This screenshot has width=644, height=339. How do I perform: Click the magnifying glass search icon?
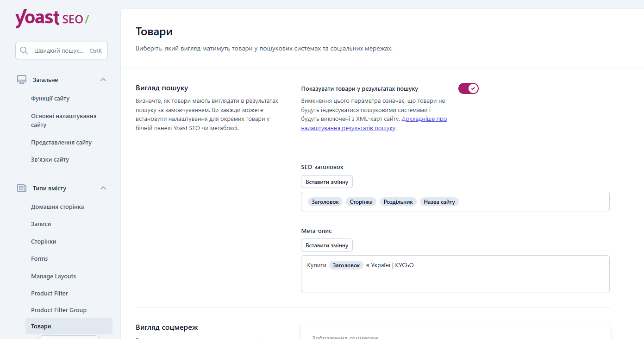24,50
